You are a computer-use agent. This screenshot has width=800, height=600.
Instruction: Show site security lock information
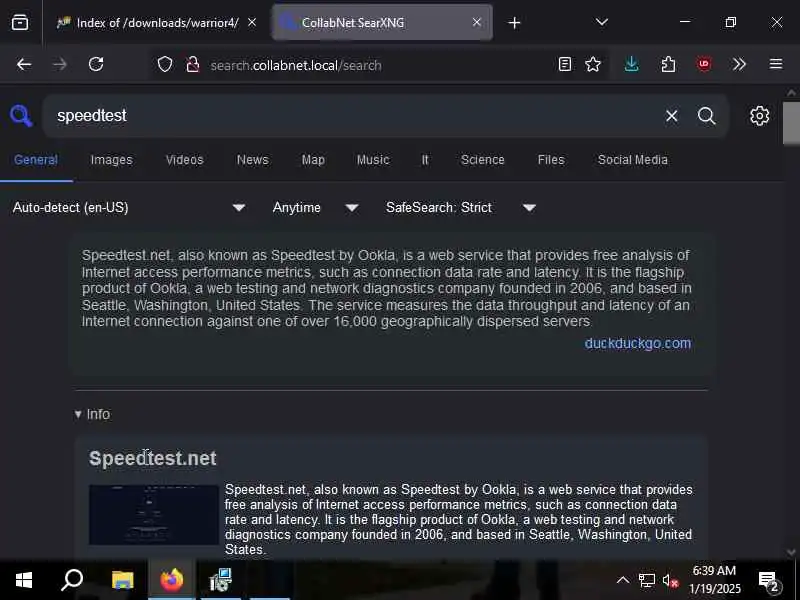[192, 64]
